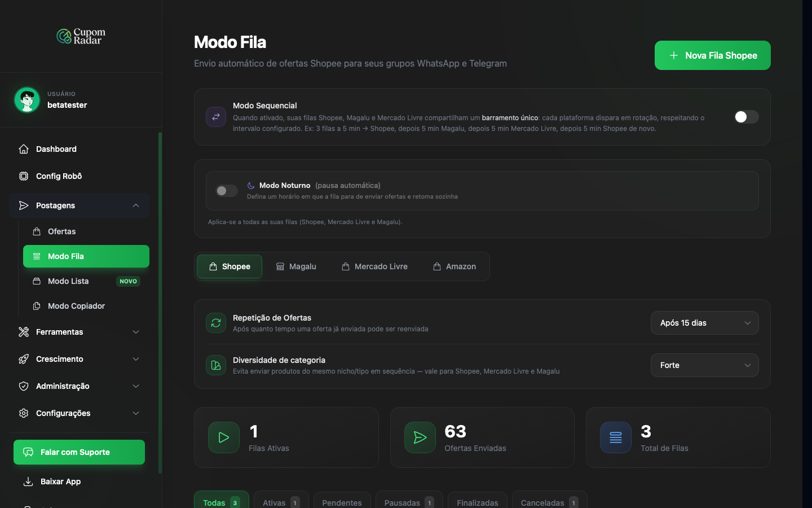Click the sidebar vertical scrollbar
The image size is (812, 508).
pyautogui.click(x=160, y=303)
